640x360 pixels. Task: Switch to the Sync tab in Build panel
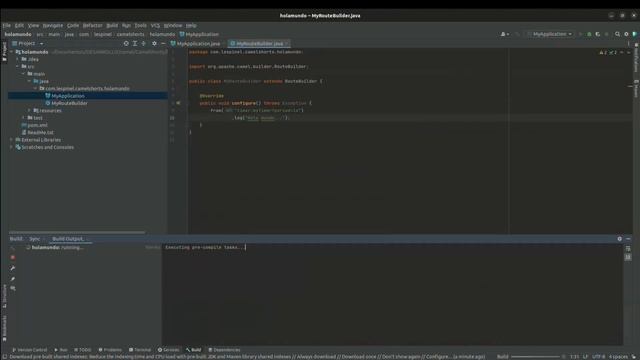coord(35,239)
